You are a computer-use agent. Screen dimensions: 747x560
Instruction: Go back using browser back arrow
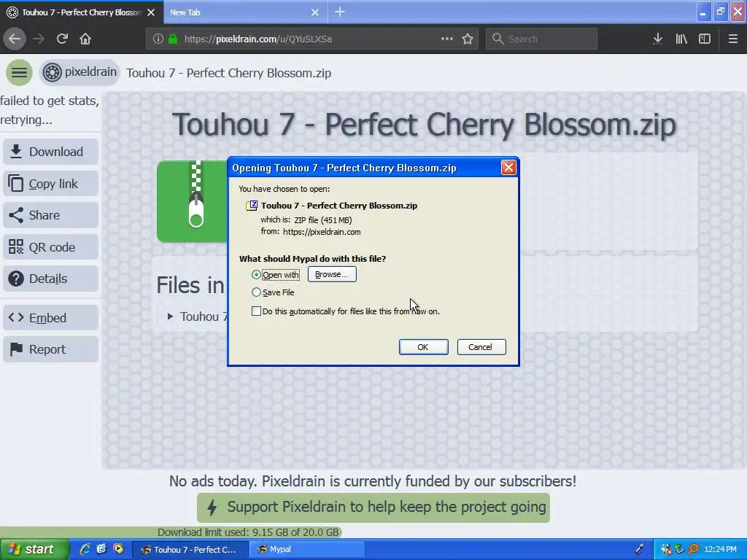point(15,39)
